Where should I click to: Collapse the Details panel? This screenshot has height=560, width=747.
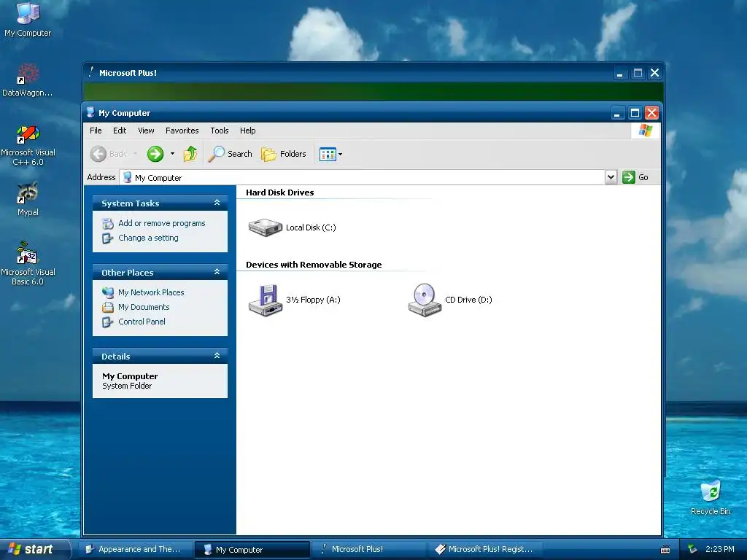pos(217,356)
